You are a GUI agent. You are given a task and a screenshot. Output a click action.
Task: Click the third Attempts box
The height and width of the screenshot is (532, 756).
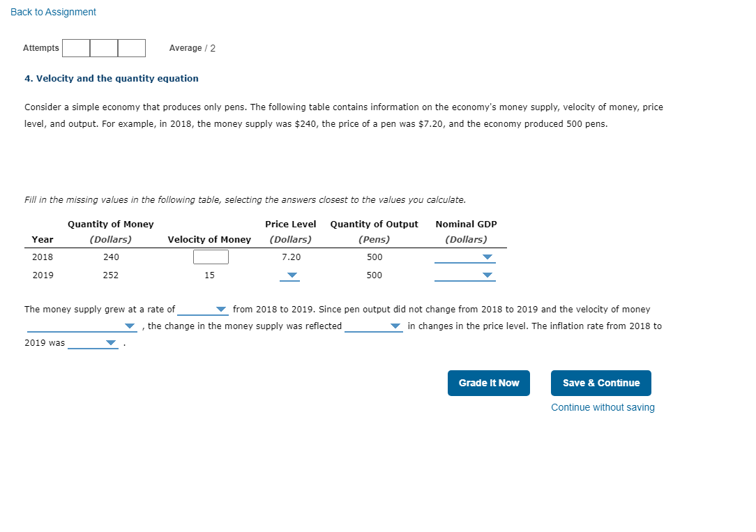tap(131, 48)
